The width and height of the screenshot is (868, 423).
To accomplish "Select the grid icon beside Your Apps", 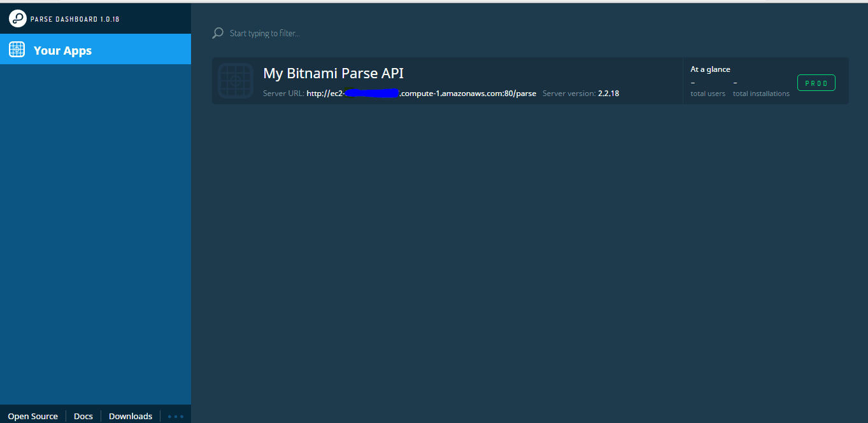I will pyautogui.click(x=17, y=49).
